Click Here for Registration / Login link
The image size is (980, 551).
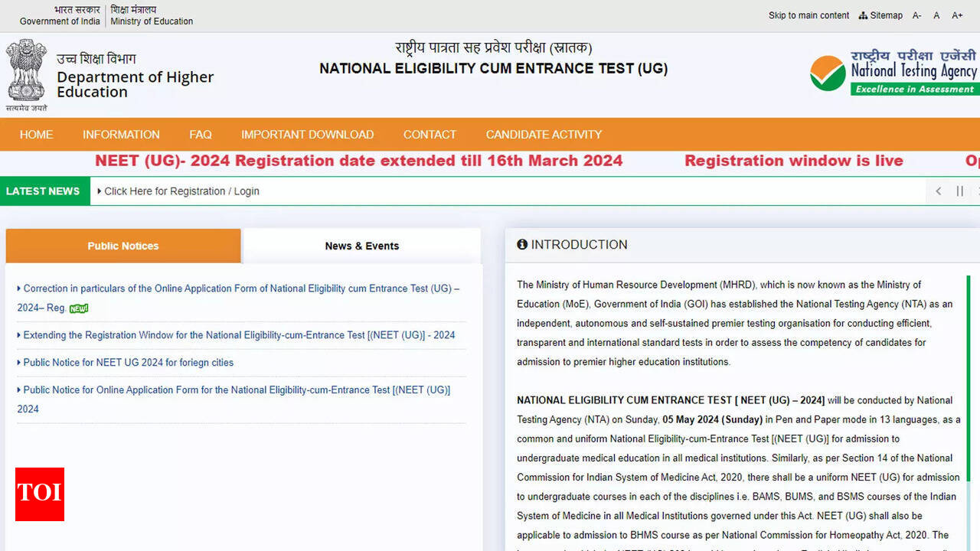[181, 191]
